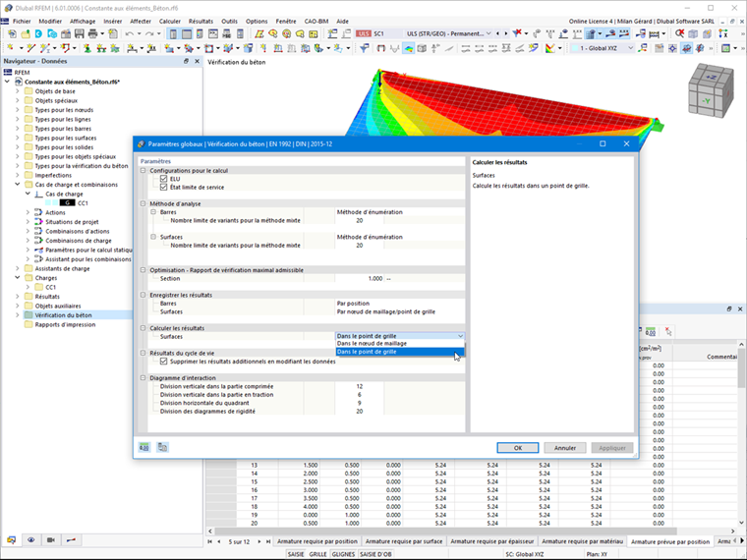Click the table horizontal scrollbar
Screen dimensions: 747x560
click(445, 531)
